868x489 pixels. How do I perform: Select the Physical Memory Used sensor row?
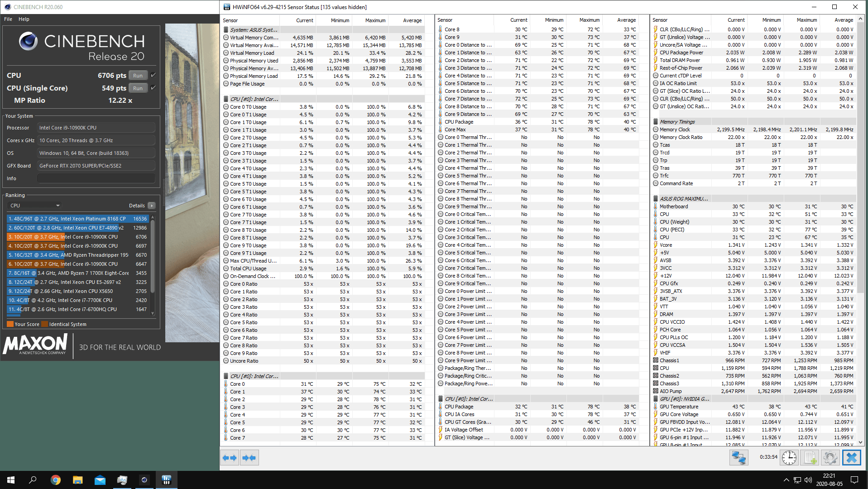[323, 61]
